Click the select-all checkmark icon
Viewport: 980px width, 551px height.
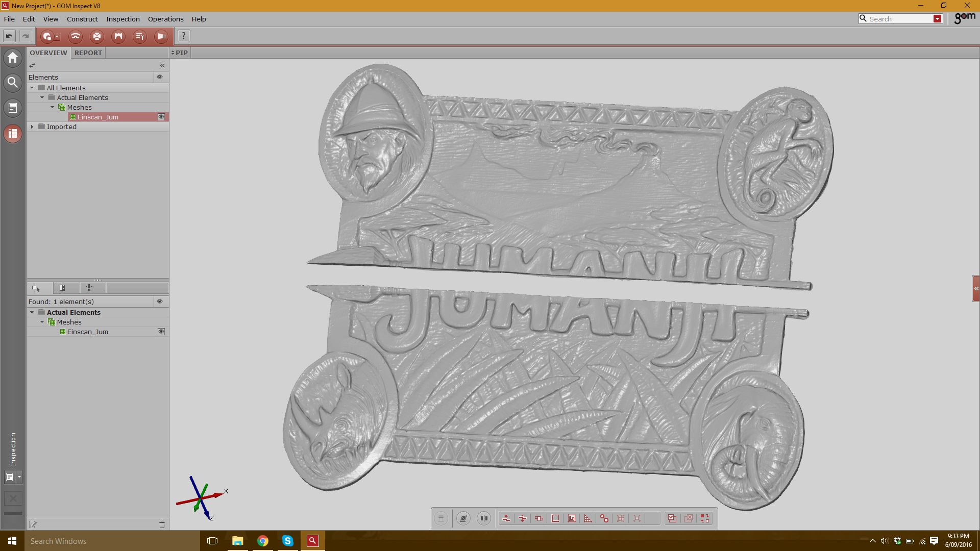coord(672,518)
